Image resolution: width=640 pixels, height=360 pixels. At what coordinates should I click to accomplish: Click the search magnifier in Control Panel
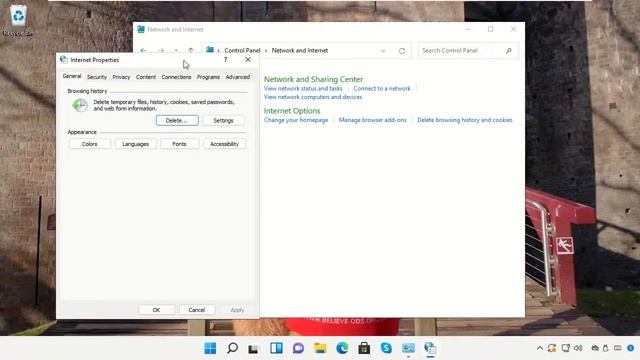tap(509, 51)
